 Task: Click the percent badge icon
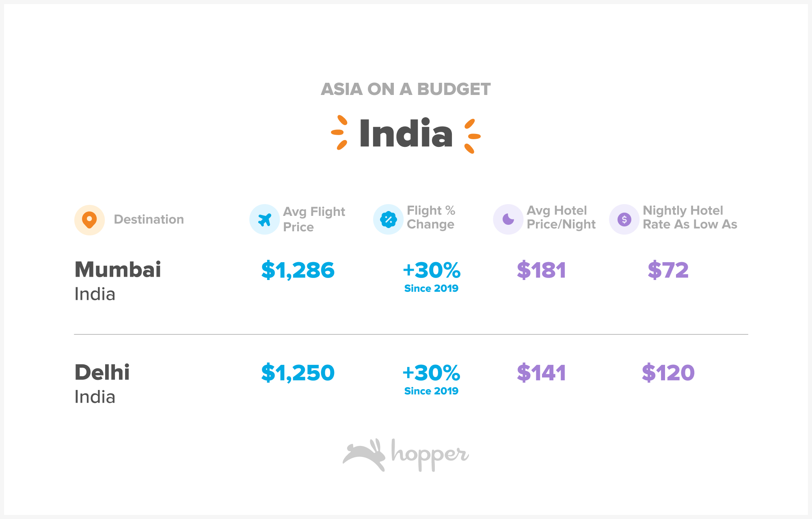(x=388, y=220)
